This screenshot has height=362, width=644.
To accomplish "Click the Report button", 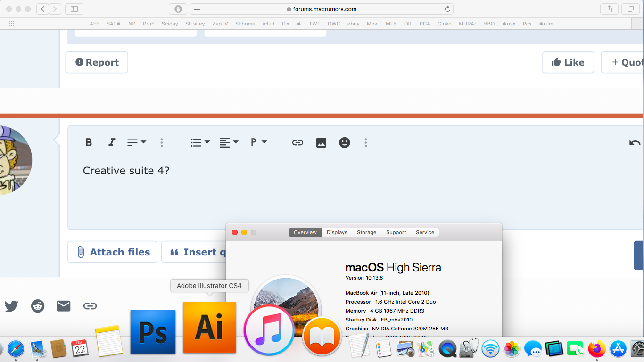I will coord(97,62).
